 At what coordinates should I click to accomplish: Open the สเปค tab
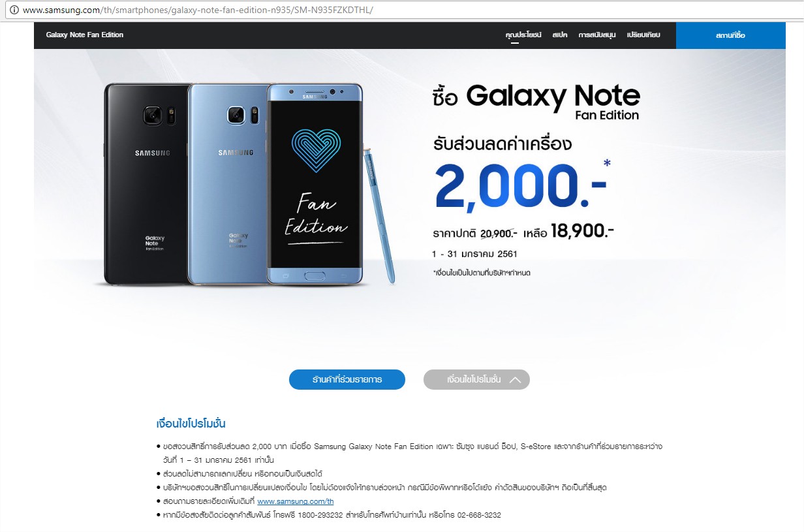pyautogui.click(x=560, y=35)
